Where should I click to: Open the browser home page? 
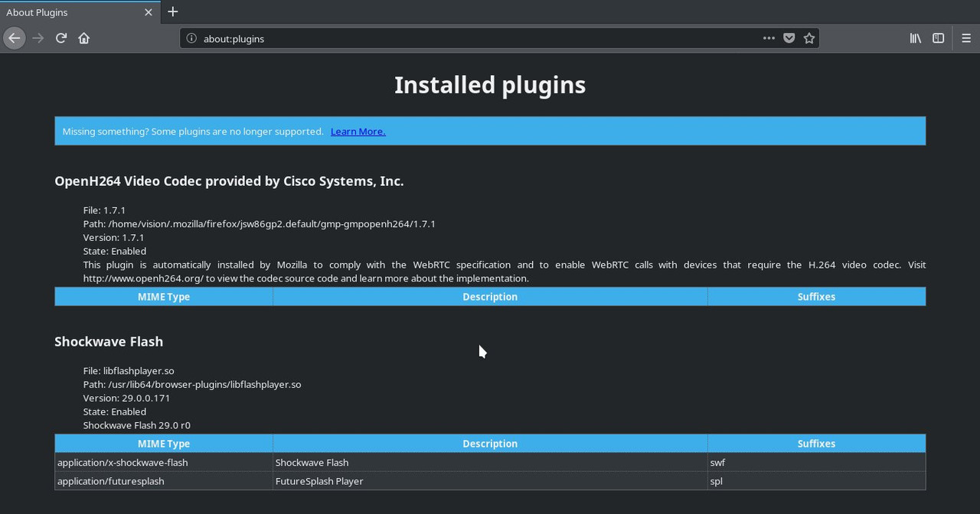pyautogui.click(x=84, y=38)
